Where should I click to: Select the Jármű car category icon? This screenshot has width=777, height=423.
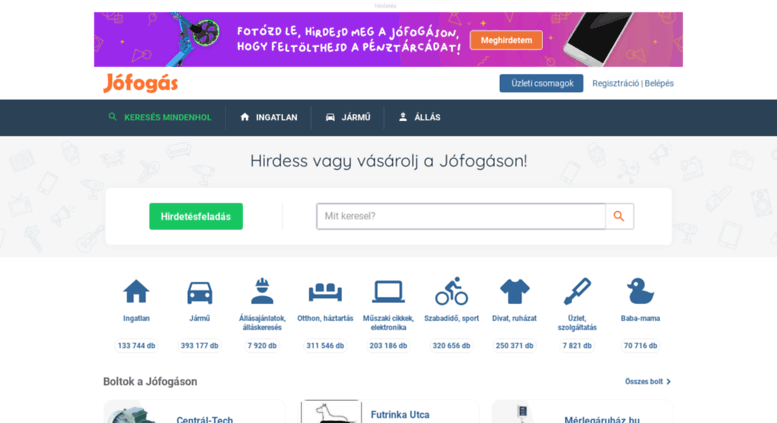(x=200, y=292)
